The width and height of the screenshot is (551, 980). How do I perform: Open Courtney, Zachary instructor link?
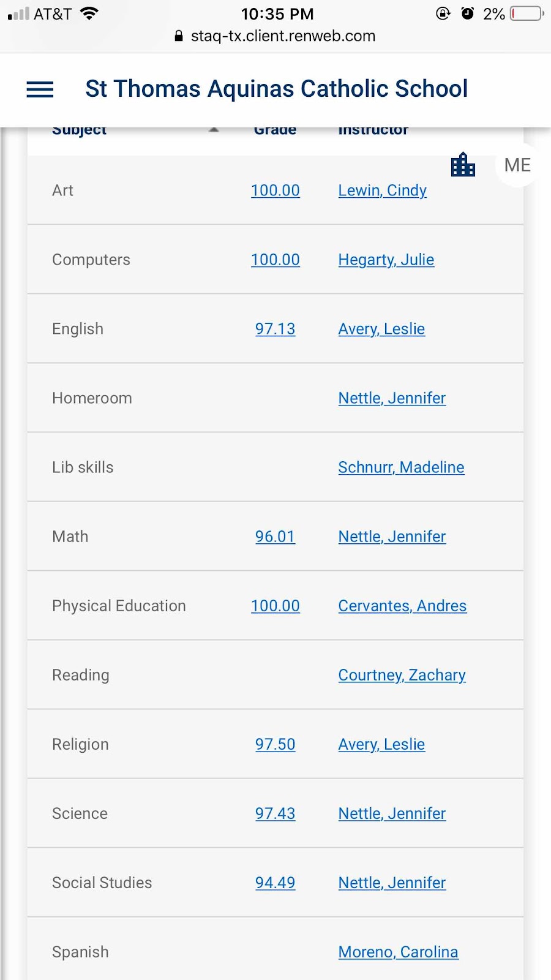pos(402,675)
